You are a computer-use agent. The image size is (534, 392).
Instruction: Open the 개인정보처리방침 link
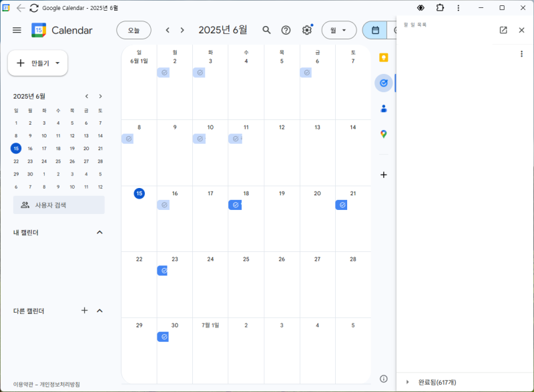click(59, 385)
